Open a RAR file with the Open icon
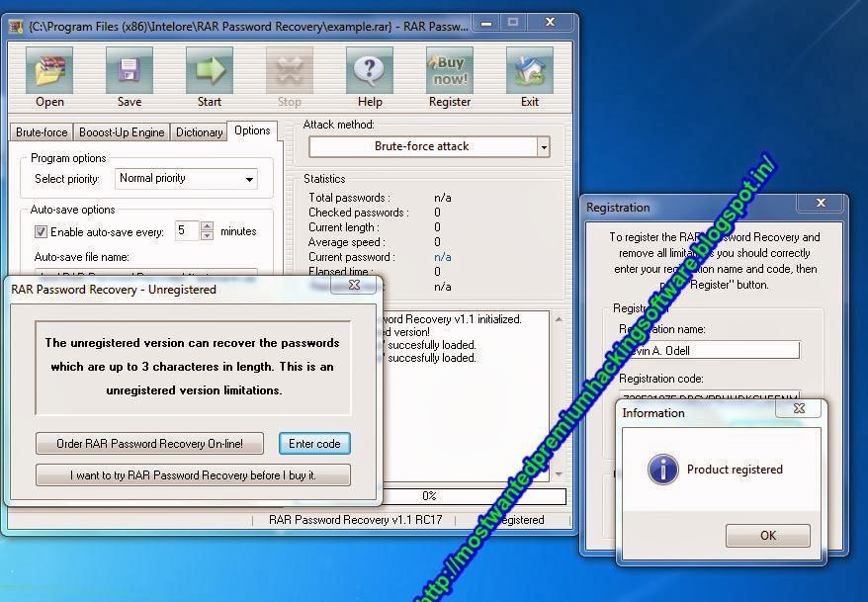868x602 pixels. click(49, 70)
